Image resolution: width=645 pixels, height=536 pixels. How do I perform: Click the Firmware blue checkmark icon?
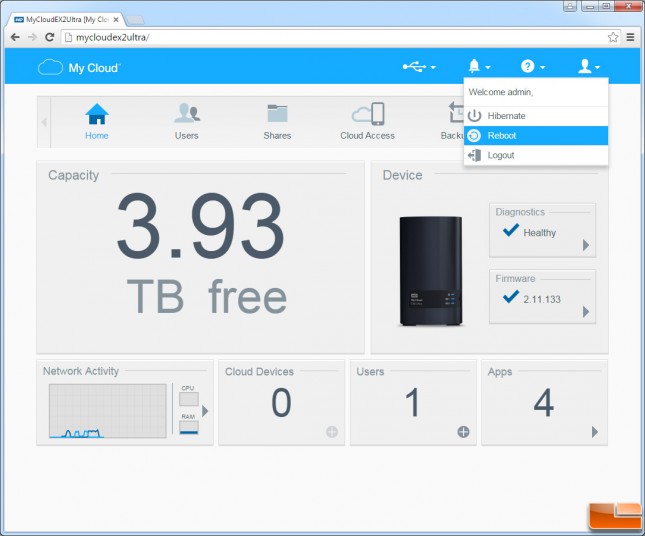[x=510, y=296]
